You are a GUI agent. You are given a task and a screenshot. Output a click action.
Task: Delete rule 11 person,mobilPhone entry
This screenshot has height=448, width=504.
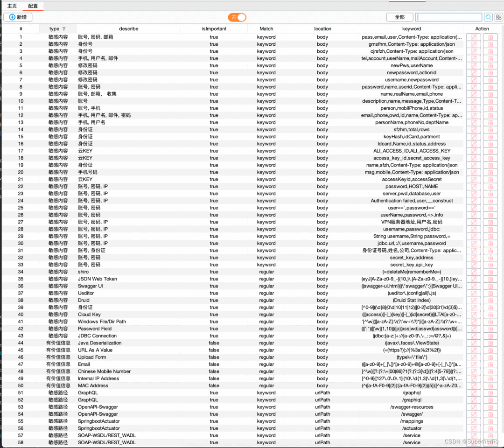(490, 108)
